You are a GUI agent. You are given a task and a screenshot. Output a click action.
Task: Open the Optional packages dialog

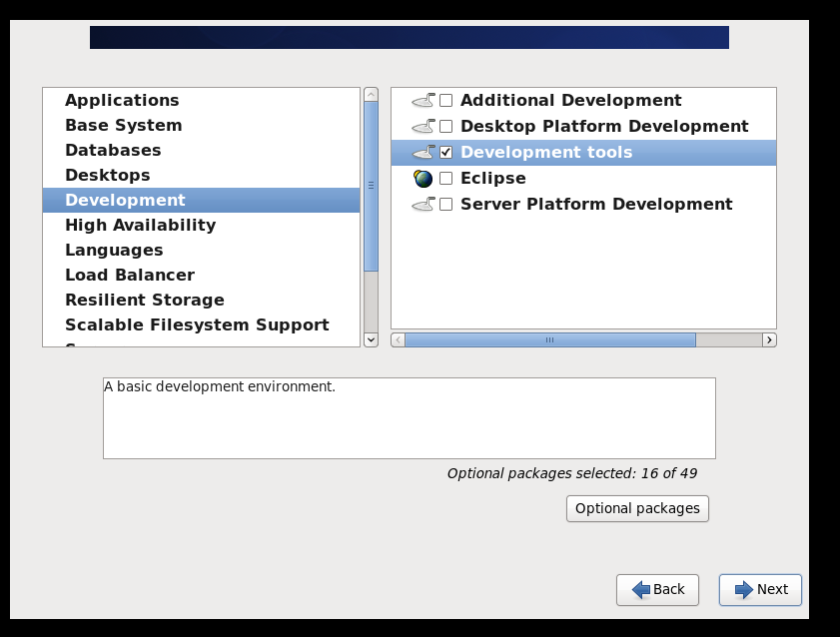[x=637, y=508]
